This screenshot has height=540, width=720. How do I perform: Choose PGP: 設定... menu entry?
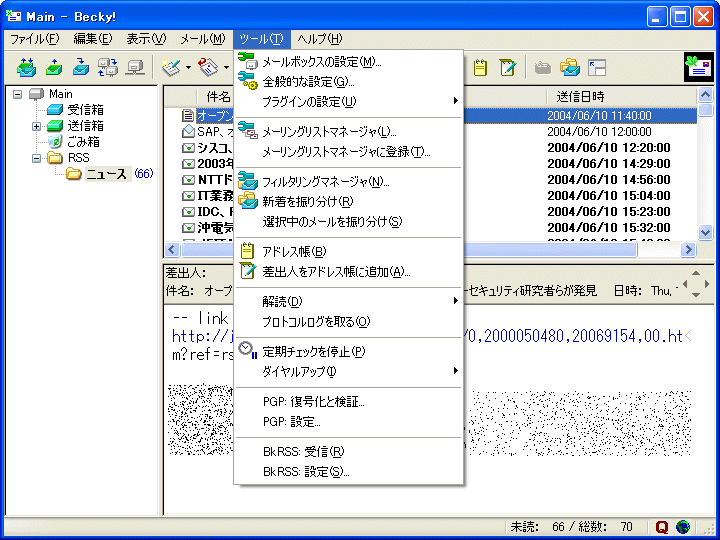click(349, 422)
